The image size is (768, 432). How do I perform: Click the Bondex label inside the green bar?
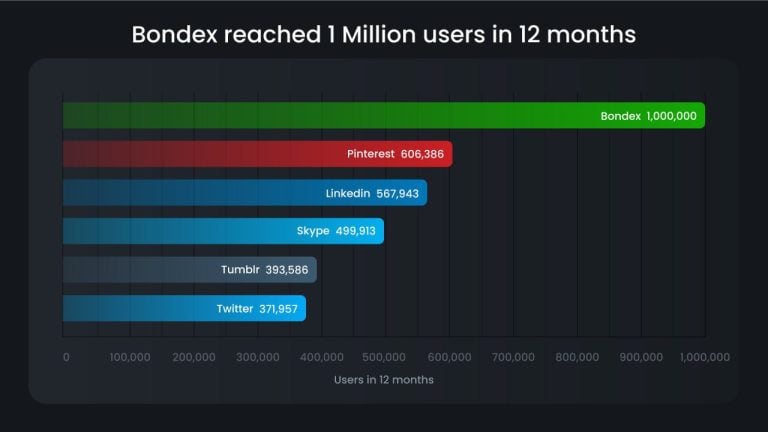tap(620, 116)
